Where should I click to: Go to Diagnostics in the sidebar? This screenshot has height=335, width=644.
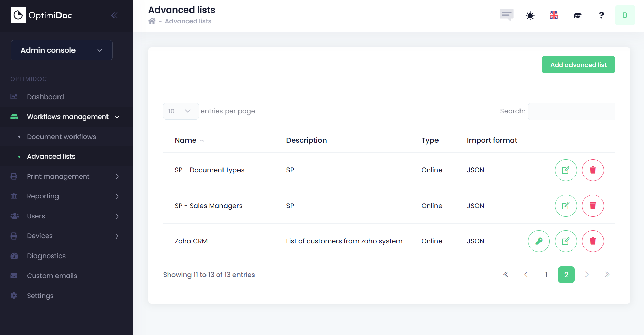(x=46, y=256)
